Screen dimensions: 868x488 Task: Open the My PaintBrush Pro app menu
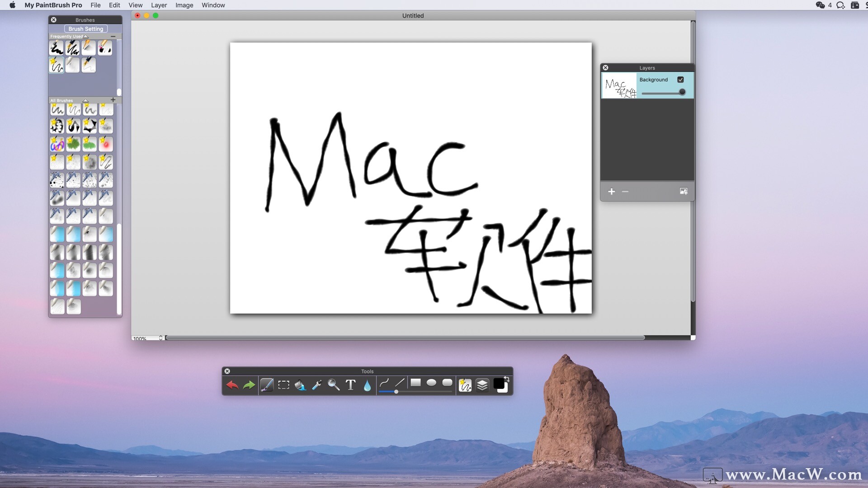pos(53,5)
